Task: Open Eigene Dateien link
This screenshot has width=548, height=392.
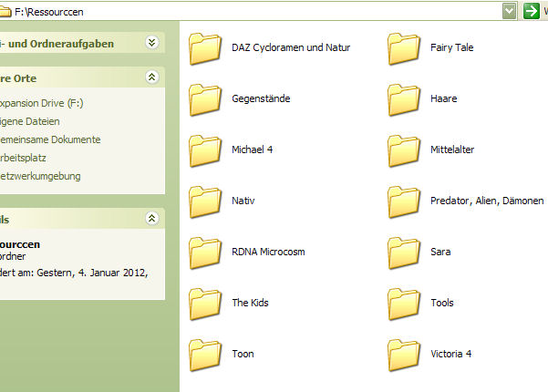Action: 30,121
